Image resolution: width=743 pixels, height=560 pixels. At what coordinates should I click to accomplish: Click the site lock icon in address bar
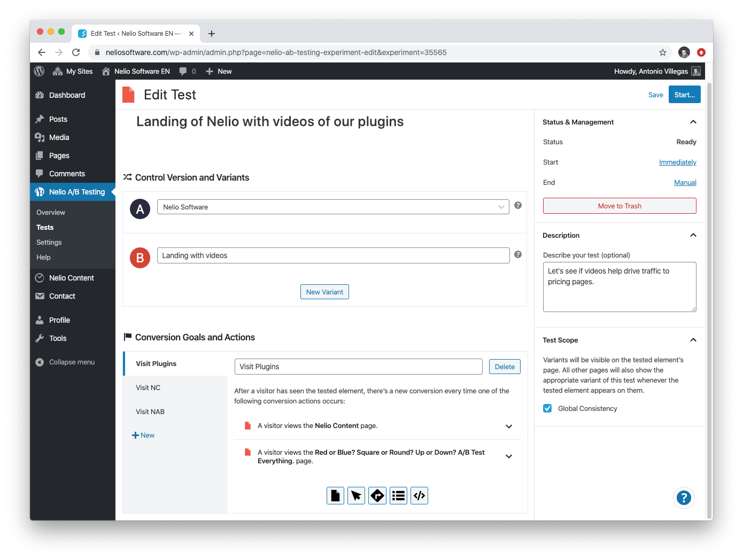(97, 52)
